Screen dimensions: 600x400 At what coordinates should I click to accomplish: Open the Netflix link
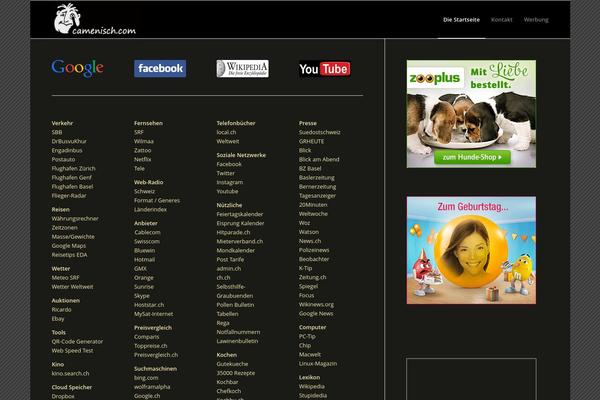click(142, 159)
